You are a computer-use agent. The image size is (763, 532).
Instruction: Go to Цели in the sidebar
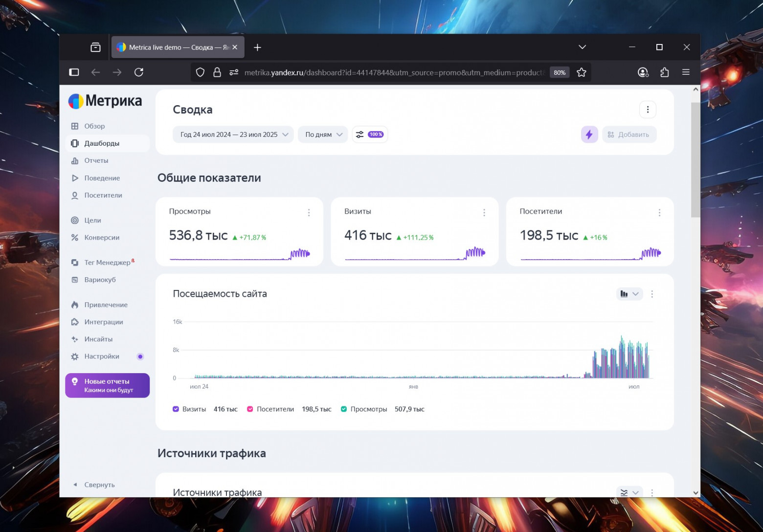[92, 221]
